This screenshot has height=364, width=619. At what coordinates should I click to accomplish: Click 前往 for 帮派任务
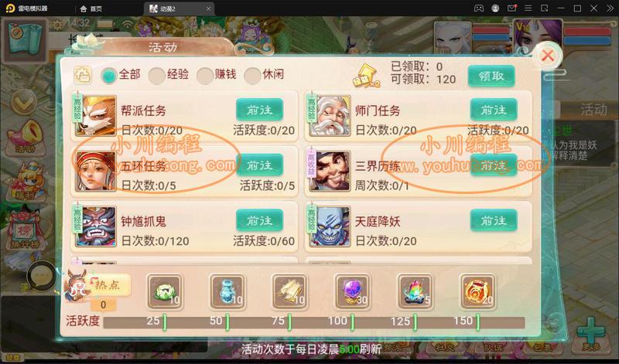[x=259, y=110]
